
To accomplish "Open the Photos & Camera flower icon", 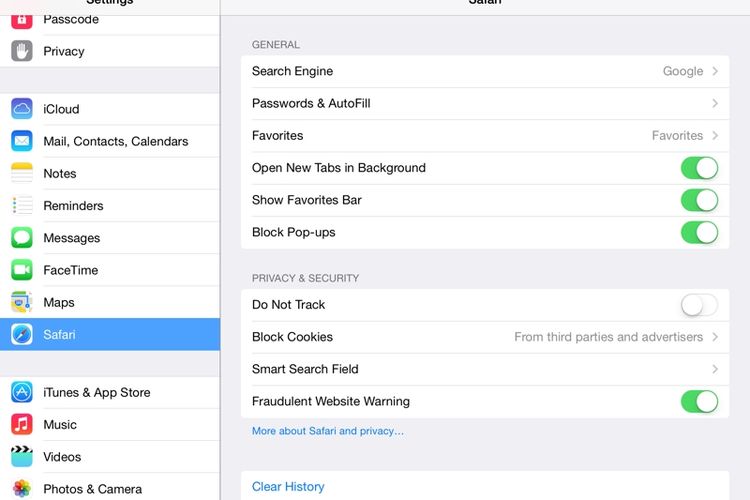I will tap(22, 489).
